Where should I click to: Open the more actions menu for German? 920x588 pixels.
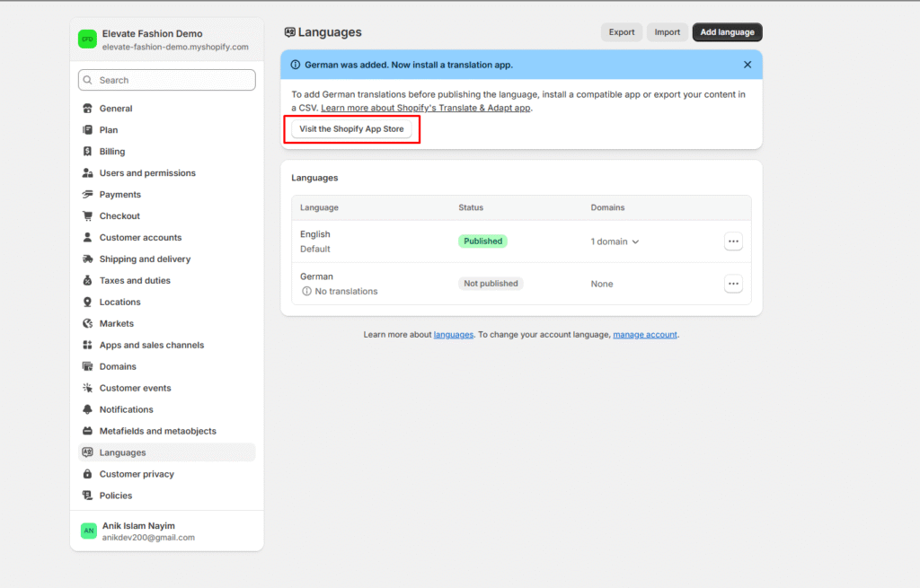point(733,283)
